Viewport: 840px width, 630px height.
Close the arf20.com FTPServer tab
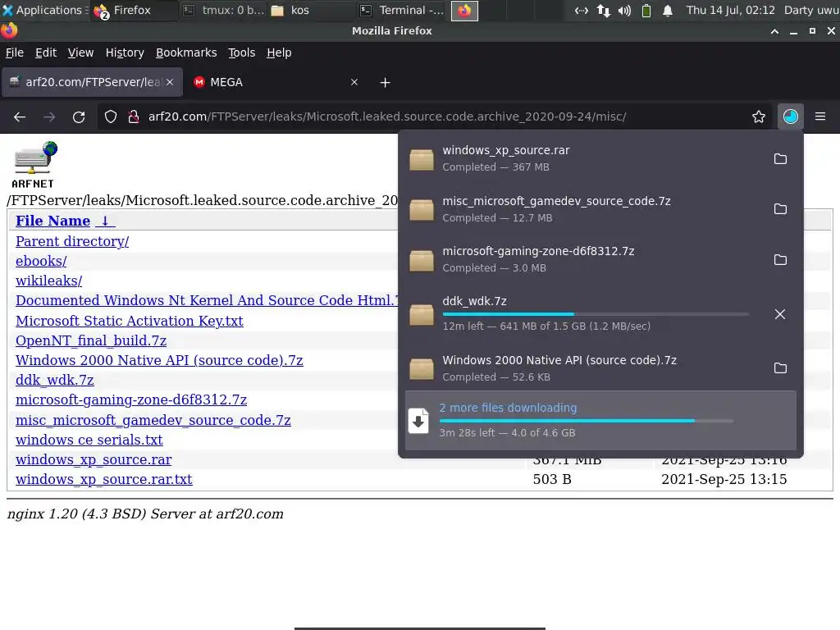pos(170,82)
